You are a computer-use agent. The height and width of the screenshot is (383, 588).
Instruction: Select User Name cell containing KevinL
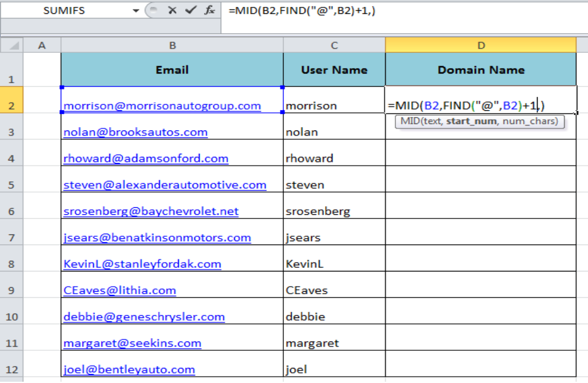point(334,265)
